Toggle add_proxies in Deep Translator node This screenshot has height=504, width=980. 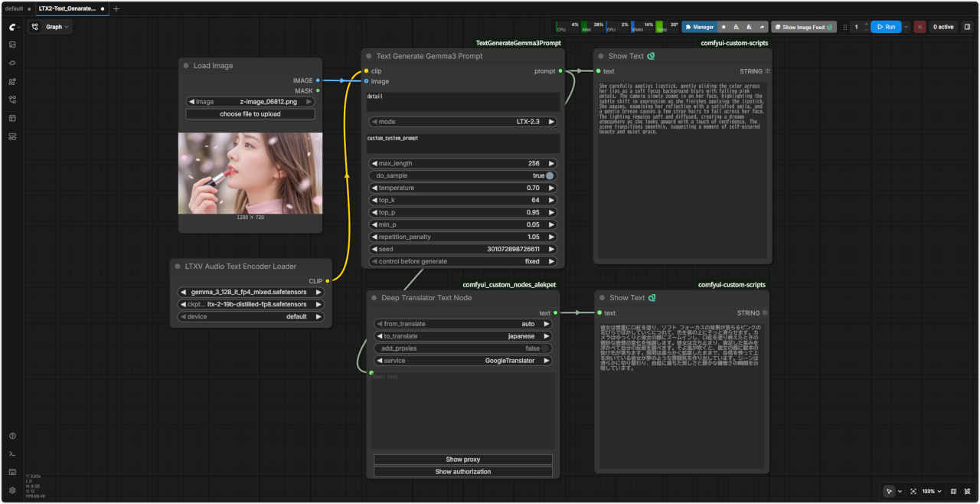tap(546, 349)
